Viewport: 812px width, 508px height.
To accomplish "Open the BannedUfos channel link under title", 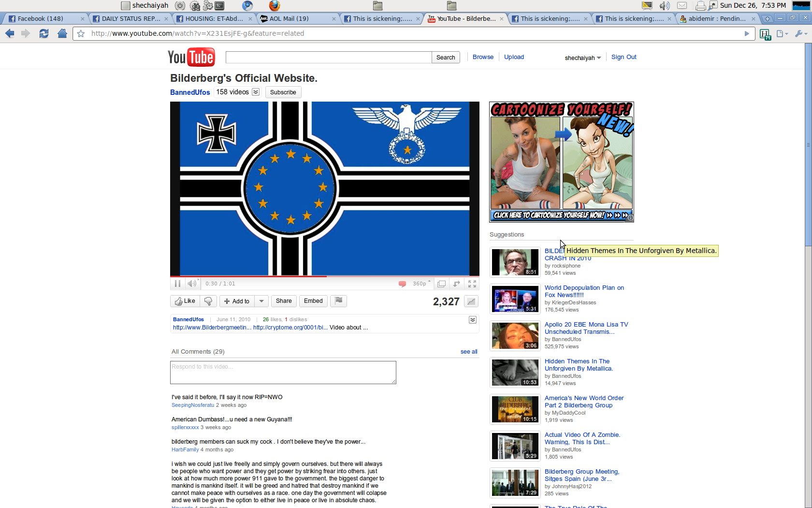I will pos(190,92).
